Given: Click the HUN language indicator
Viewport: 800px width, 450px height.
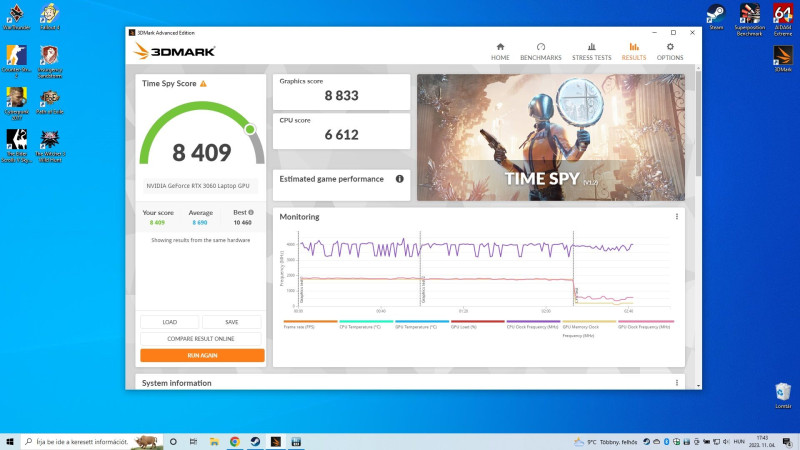Looking at the screenshot, I should [738, 442].
